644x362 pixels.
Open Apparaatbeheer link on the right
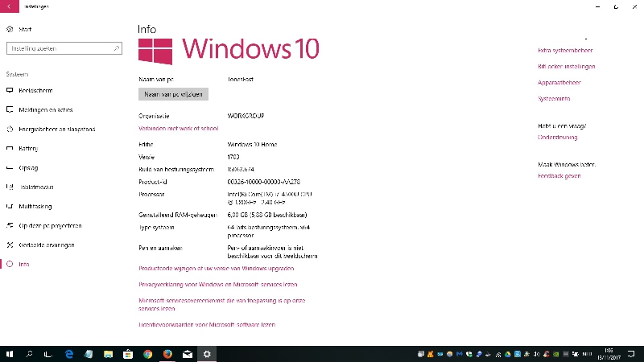(559, 82)
